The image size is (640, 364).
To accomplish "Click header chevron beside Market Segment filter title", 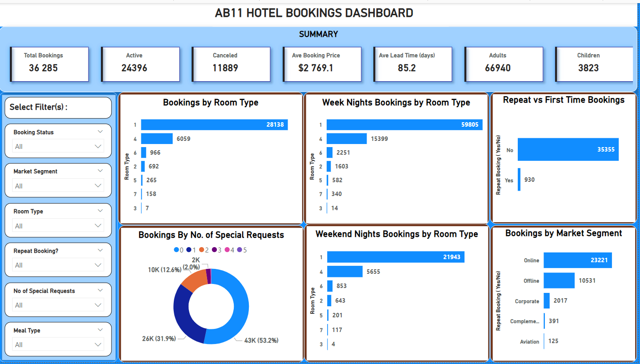I will pyautogui.click(x=100, y=171).
